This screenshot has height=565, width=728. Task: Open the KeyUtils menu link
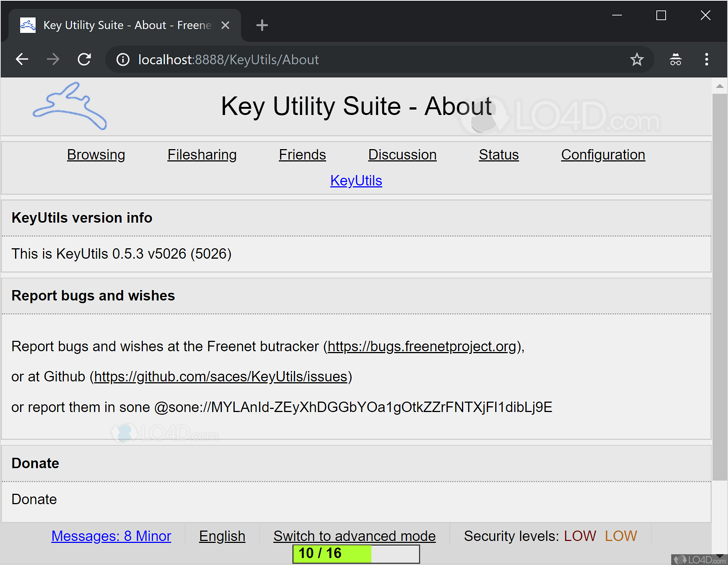[x=356, y=181]
